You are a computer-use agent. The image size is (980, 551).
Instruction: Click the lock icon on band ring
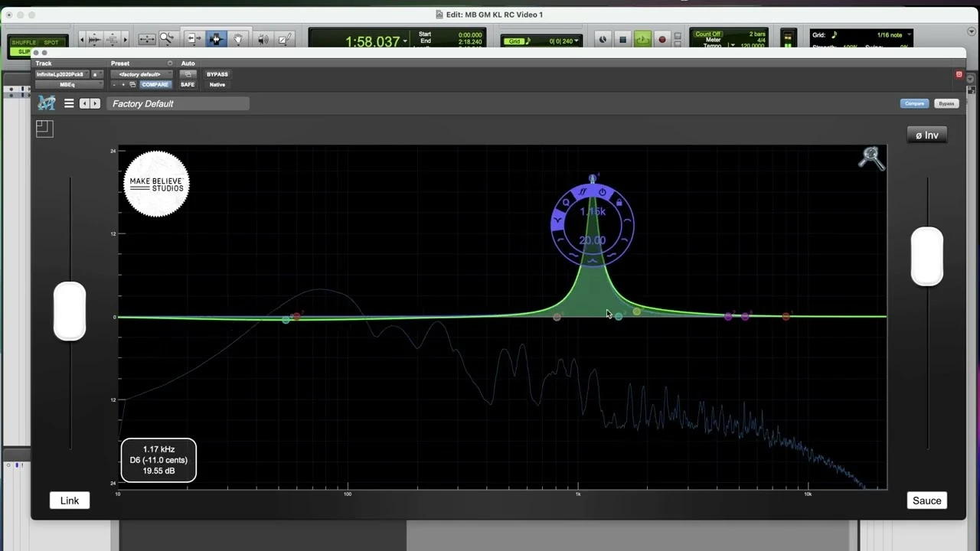pos(619,203)
